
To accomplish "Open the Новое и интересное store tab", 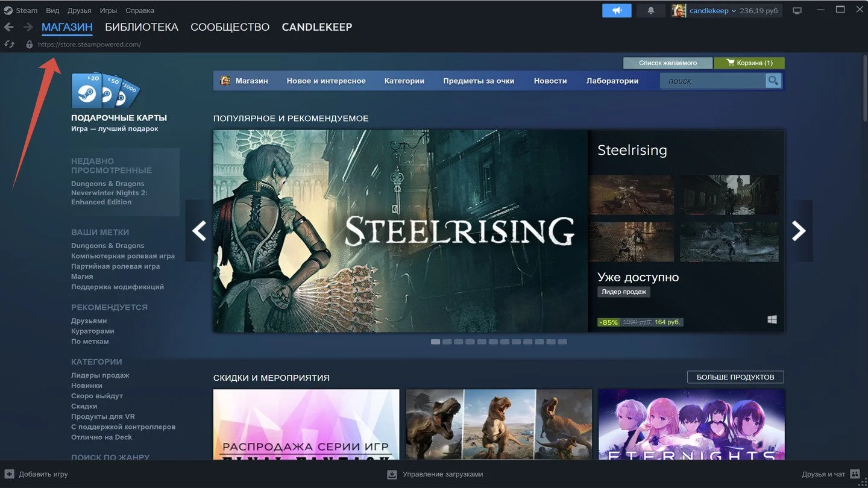I will click(326, 81).
